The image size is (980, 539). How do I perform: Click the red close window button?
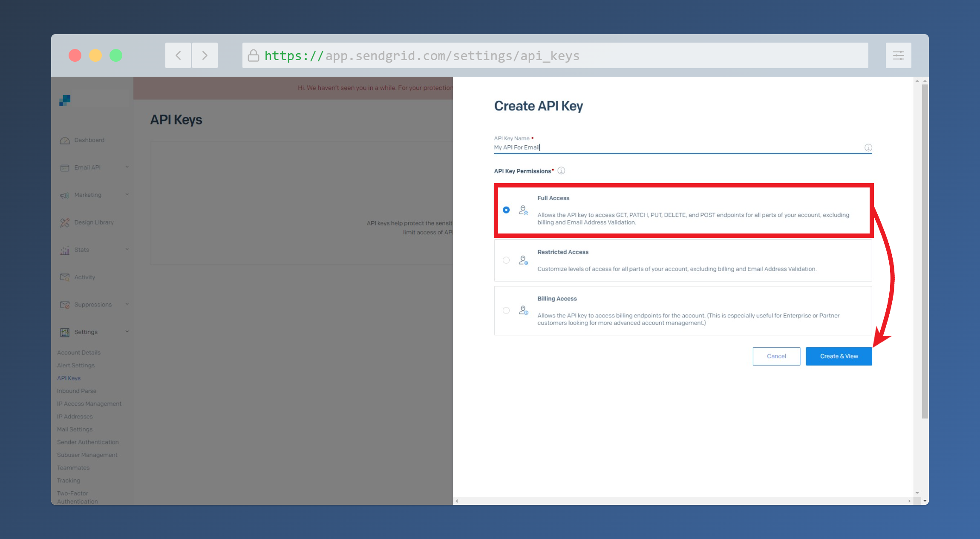coord(75,55)
